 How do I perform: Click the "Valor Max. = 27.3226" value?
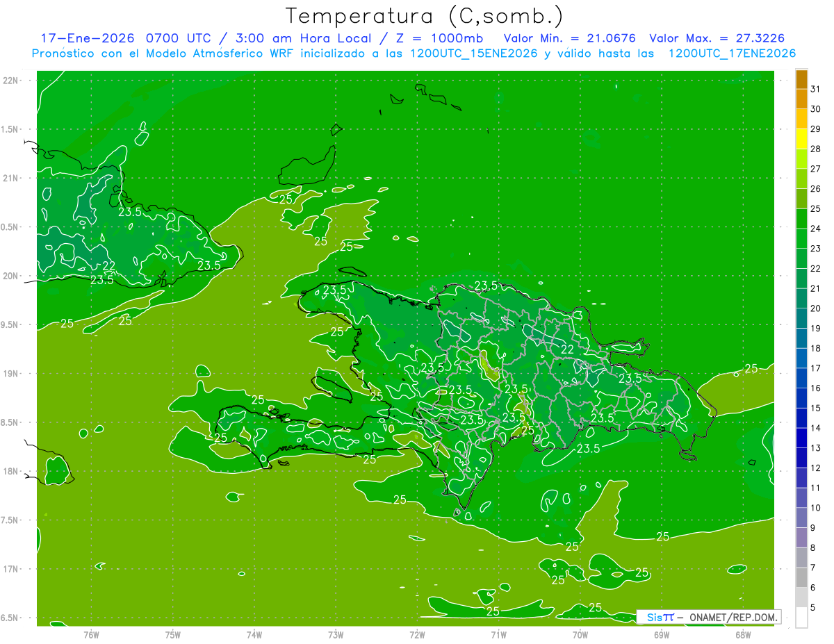(717, 38)
